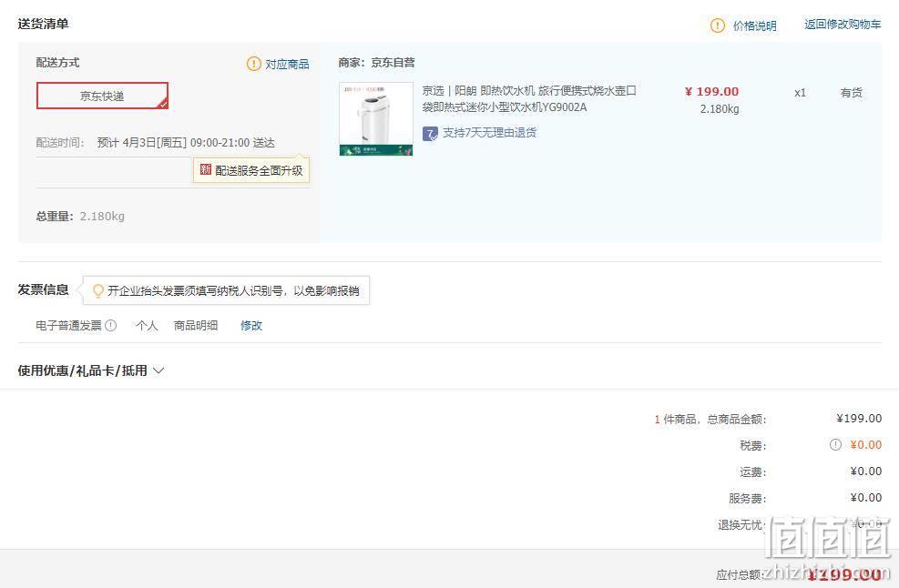This screenshot has height=588, width=899.
Task: Click 修改 to edit invoice info
Action: (x=251, y=326)
